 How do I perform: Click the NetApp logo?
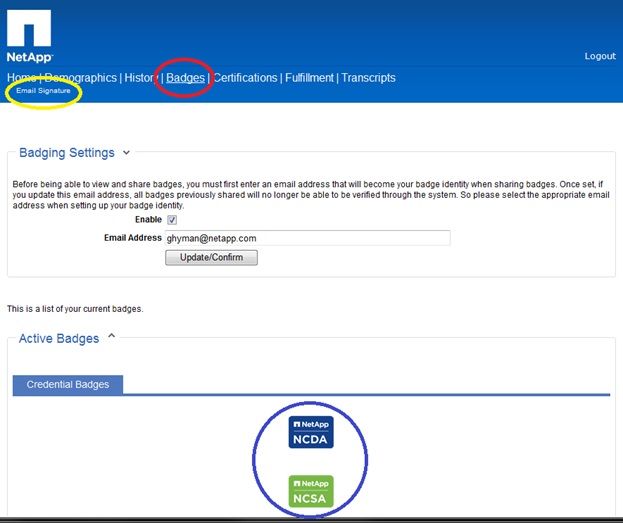click(x=29, y=36)
